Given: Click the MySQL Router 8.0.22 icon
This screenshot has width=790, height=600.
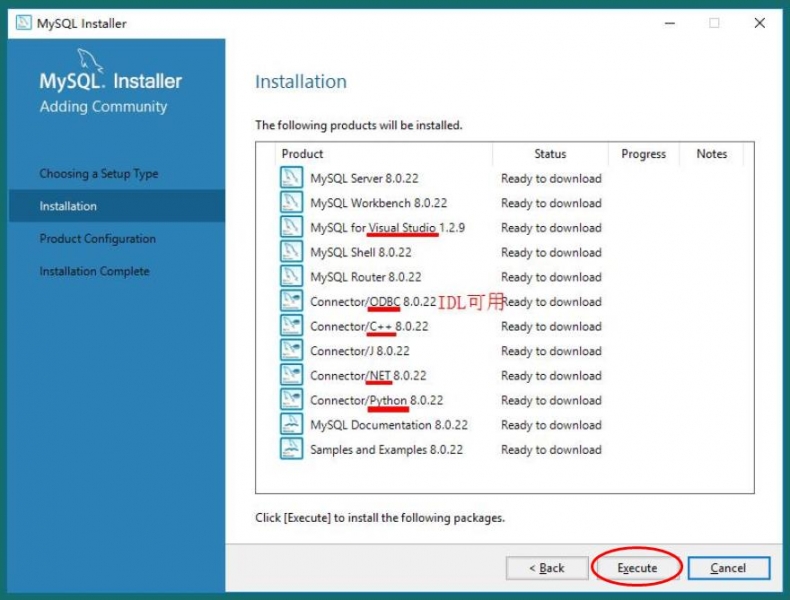Looking at the screenshot, I should pos(291,277).
